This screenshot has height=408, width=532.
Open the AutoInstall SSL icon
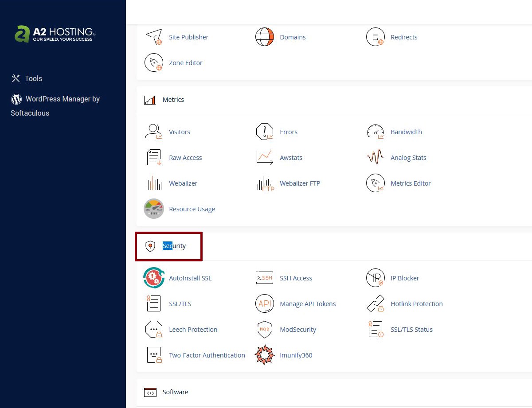(x=154, y=278)
